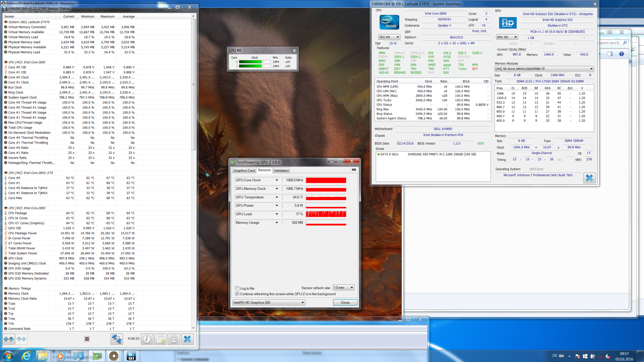Switch to Validation tab in GPU-Z
The image size is (644, 362).
[281, 171]
